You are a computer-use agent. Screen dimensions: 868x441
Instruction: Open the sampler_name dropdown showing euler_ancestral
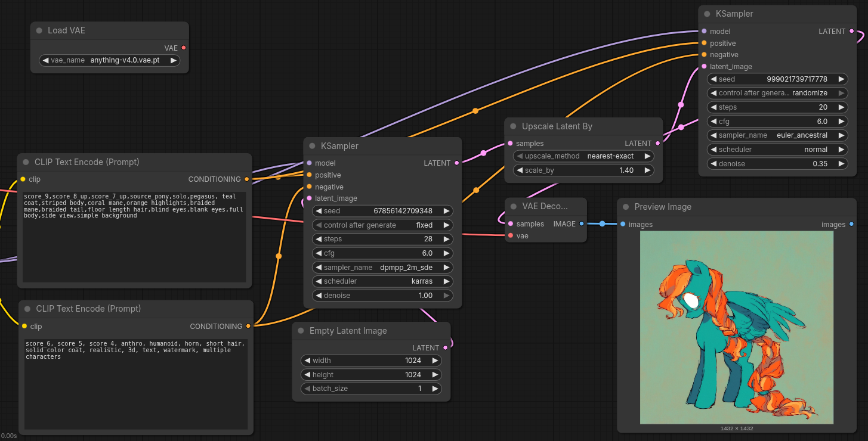(777, 135)
